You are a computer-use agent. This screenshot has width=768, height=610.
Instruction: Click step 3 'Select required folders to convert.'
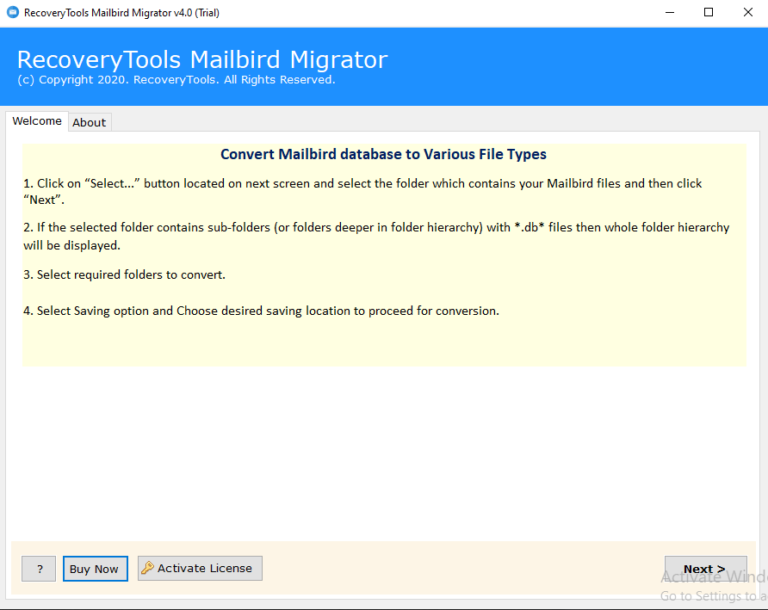pos(124,275)
